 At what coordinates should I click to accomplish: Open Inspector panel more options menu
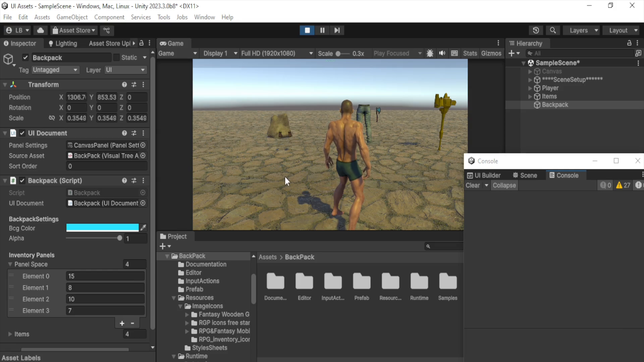point(150,43)
